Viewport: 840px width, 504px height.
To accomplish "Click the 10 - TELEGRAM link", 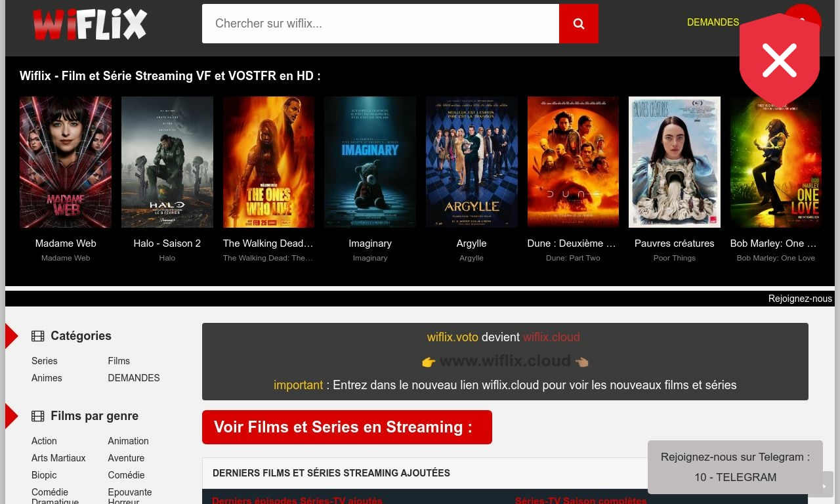I will [735, 477].
